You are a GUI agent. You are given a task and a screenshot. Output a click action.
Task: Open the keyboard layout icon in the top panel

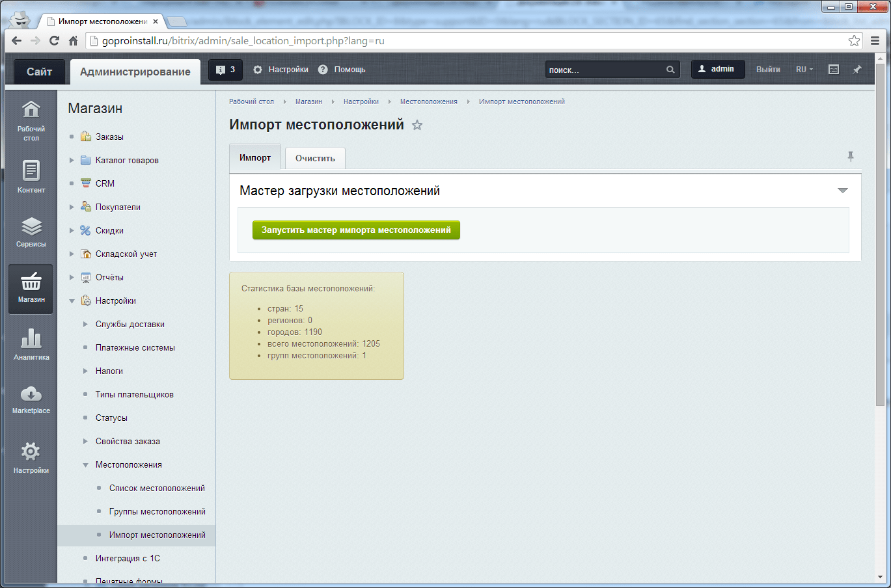click(833, 70)
